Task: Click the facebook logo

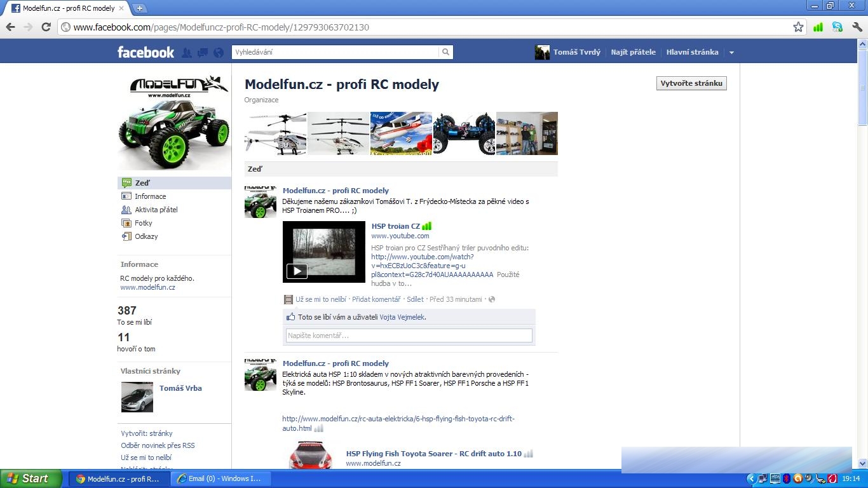Action: [x=146, y=52]
